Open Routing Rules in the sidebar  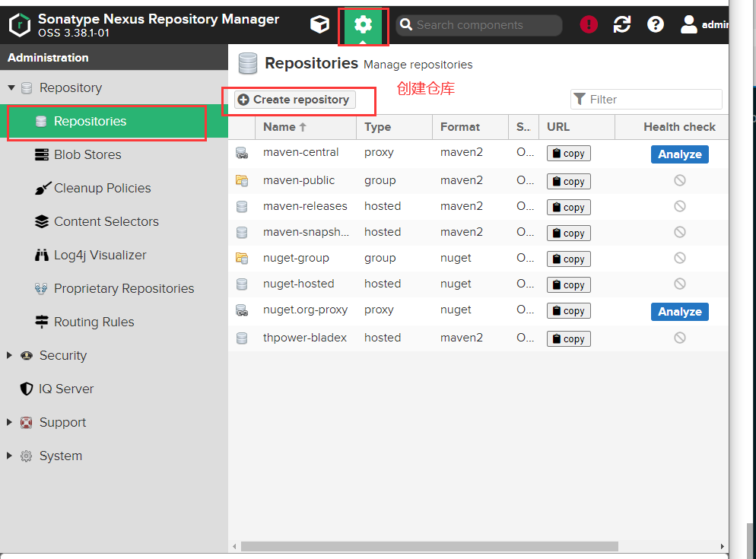(x=114, y=322)
